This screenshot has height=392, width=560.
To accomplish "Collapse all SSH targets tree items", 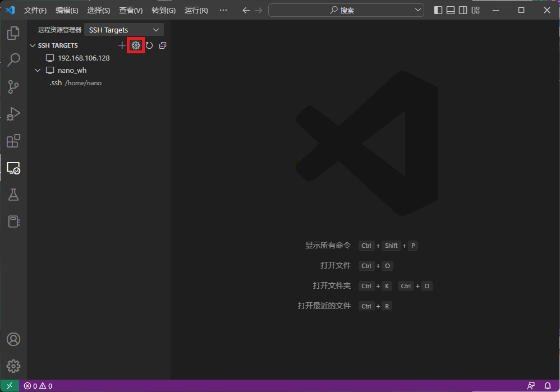I will 163,45.
